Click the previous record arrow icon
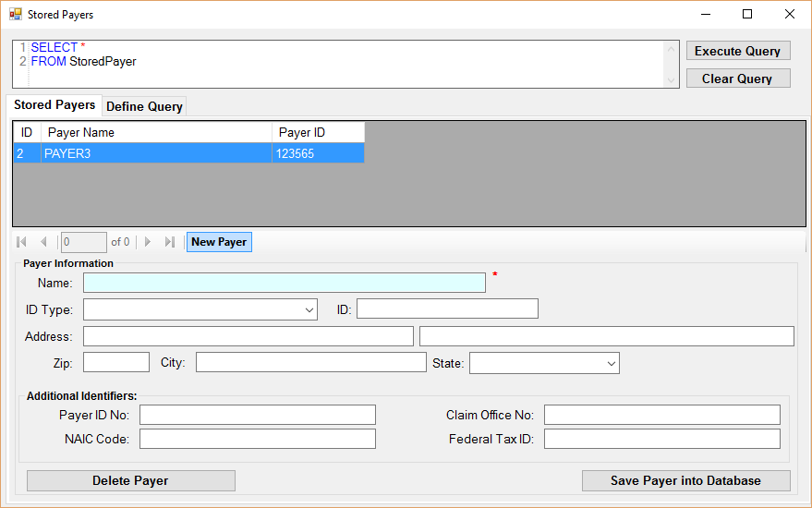The height and width of the screenshot is (508, 812). [x=43, y=242]
